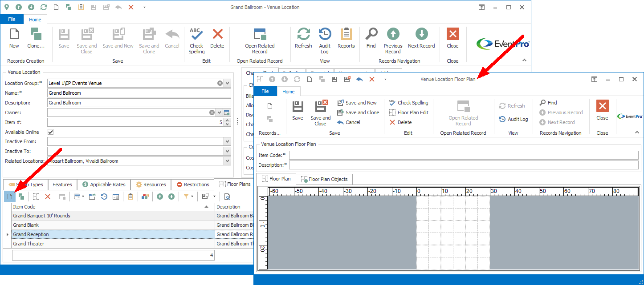
Task: Expand Owner dropdown arrow
Action: (x=219, y=112)
